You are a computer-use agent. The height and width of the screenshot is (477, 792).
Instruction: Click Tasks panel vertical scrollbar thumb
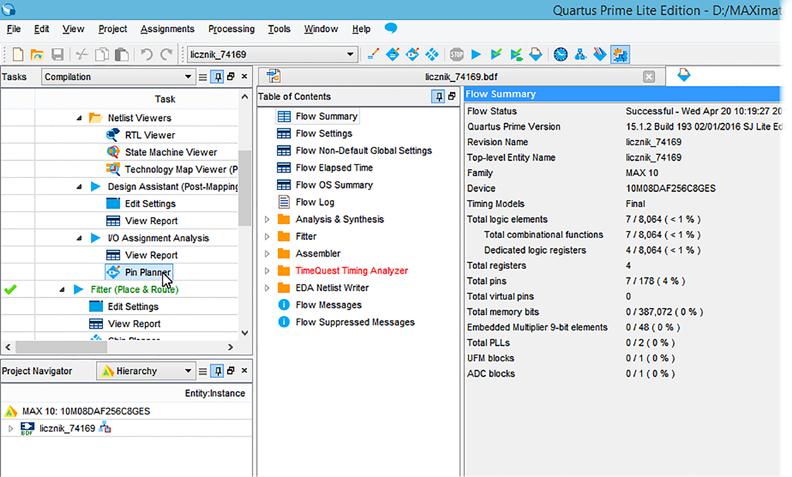point(244,188)
